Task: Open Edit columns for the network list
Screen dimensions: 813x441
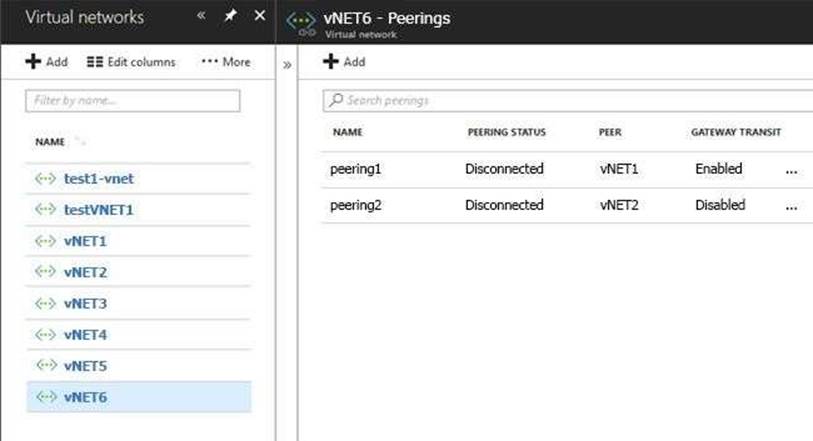Action: click(x=131, y=62)
